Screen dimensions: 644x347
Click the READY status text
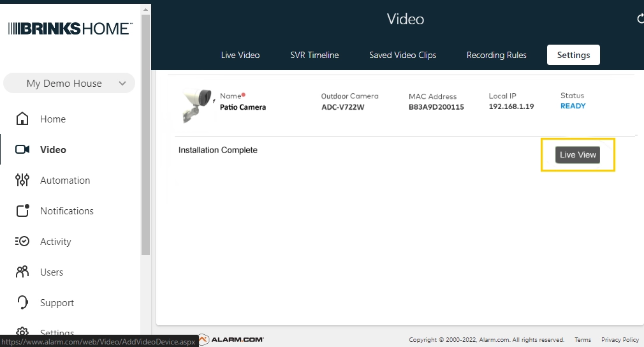click(573, 106)
